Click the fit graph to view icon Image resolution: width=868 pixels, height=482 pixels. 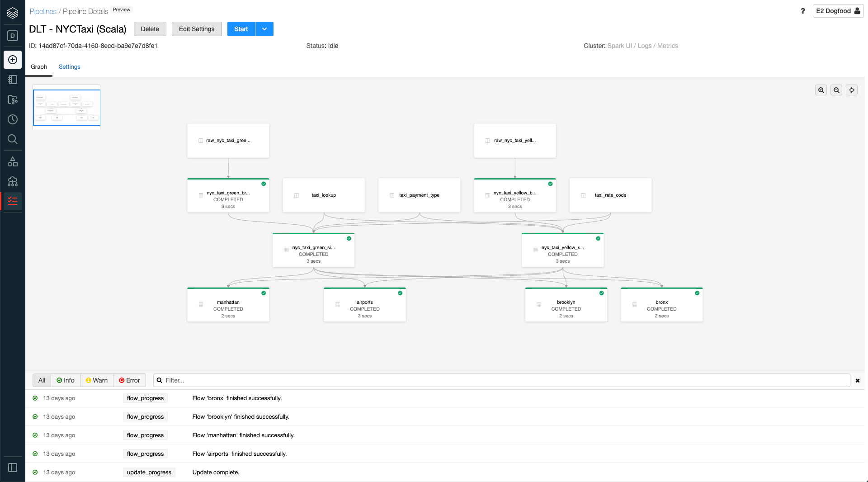coord(852,90)
